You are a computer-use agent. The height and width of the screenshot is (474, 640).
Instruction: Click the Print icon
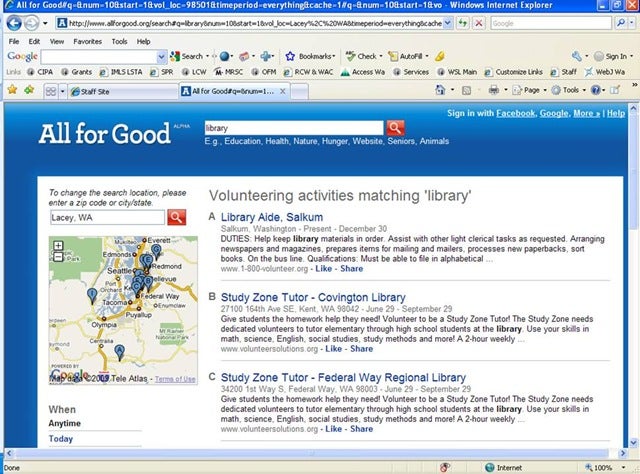[x=493, y=90]
